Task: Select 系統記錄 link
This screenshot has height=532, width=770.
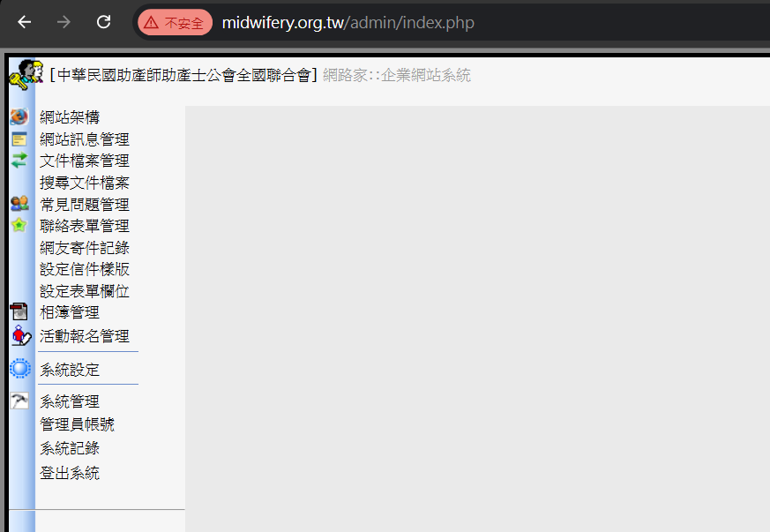Action: (x=70, y=448)
